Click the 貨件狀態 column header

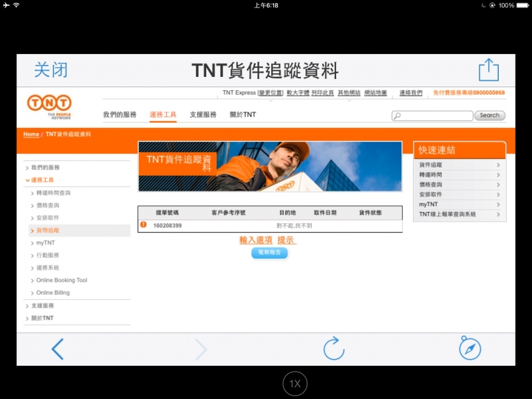[x=370, y=213]
